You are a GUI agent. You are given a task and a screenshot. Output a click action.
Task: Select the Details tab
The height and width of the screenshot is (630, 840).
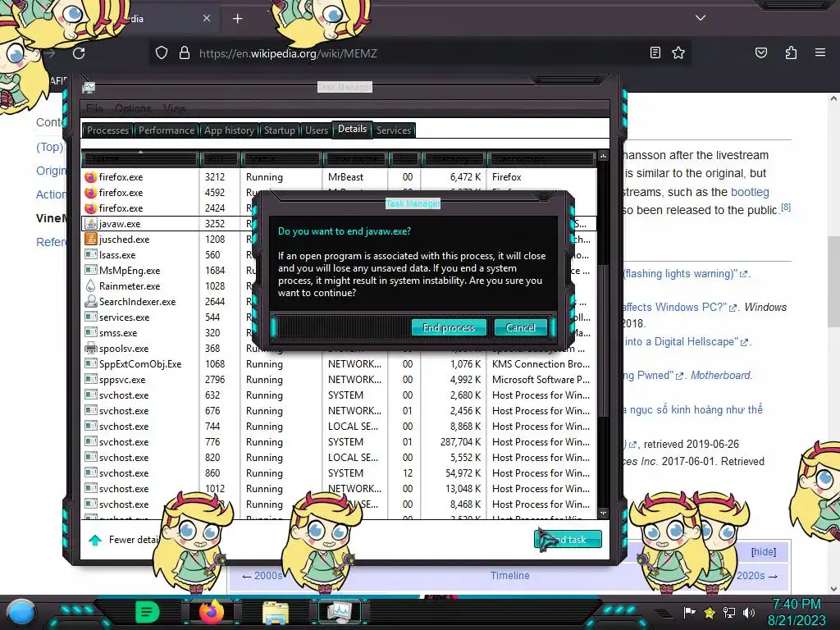(352, 129)
